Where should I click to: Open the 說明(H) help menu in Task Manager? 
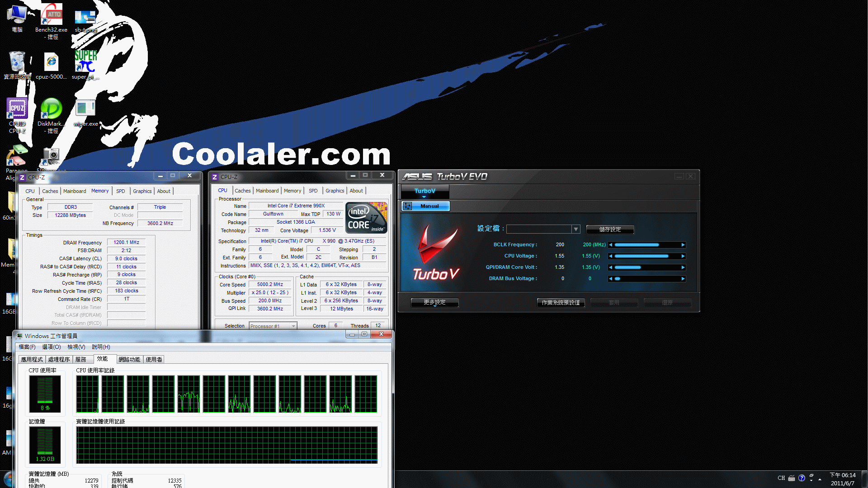(101, 347)
